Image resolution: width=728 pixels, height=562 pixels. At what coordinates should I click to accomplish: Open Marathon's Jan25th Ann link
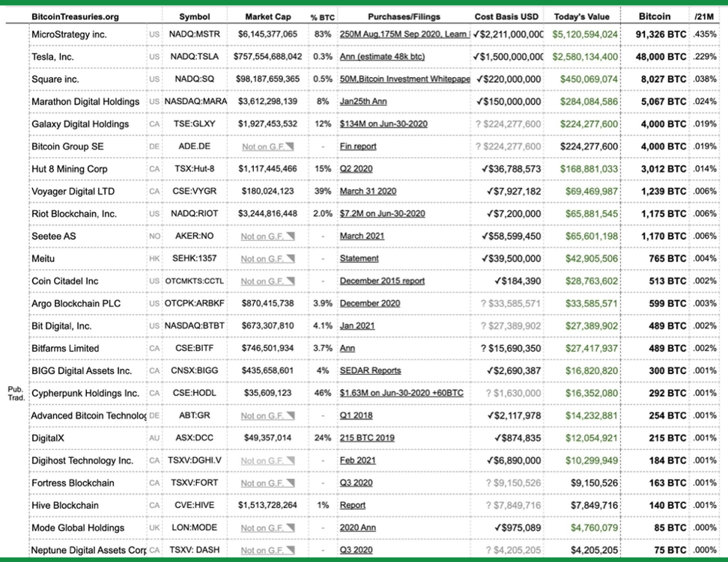click(x=363, y=101)
